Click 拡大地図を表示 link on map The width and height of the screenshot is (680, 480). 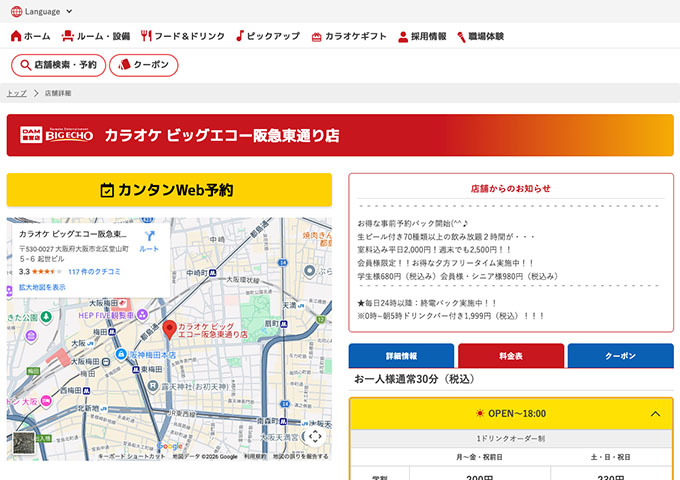coord(42,287)
